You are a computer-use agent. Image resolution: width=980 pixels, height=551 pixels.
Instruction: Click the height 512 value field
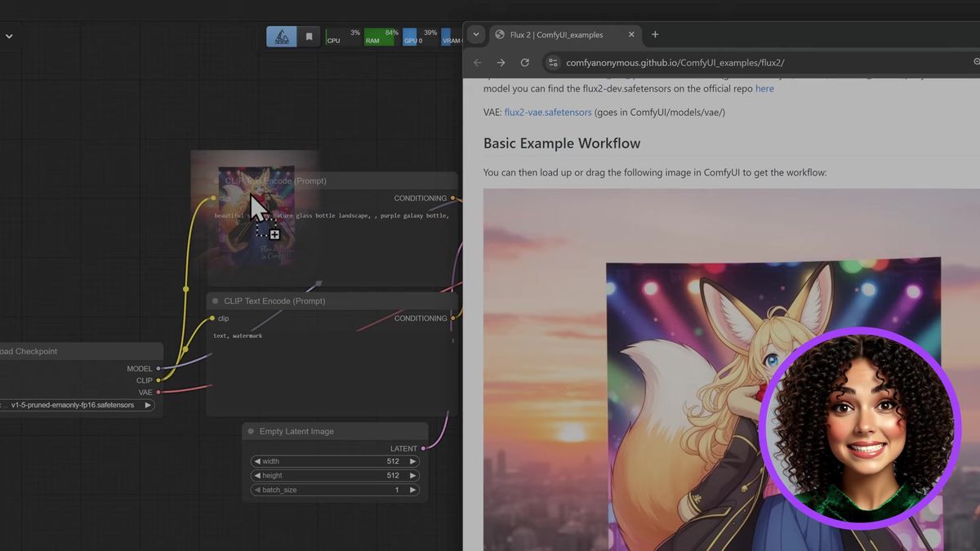click(335, 475)
